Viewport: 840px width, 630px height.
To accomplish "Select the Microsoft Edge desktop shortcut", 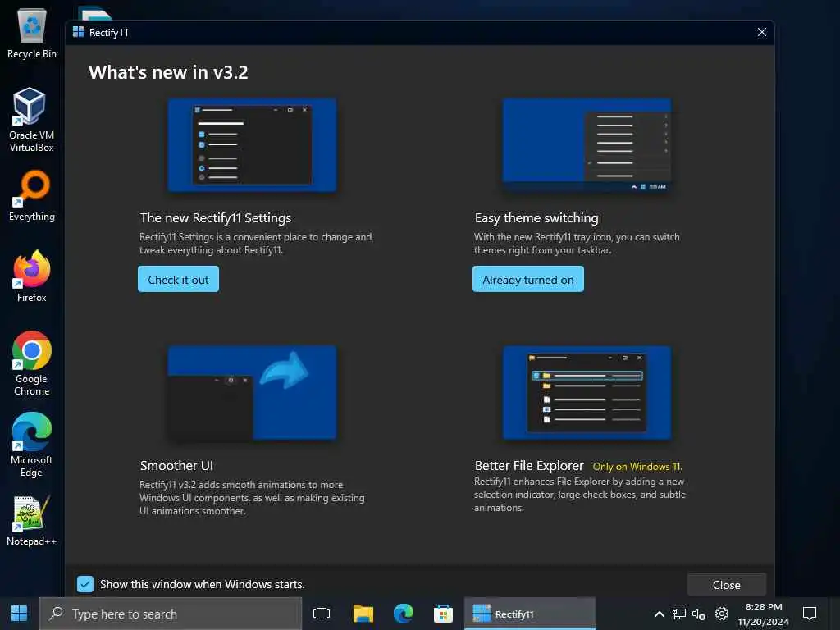I will coord(32,445).
